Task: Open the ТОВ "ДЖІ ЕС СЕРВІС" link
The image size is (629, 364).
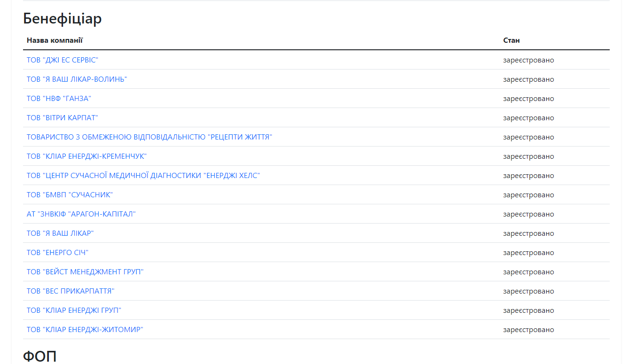Action: [x=62, y=60]
